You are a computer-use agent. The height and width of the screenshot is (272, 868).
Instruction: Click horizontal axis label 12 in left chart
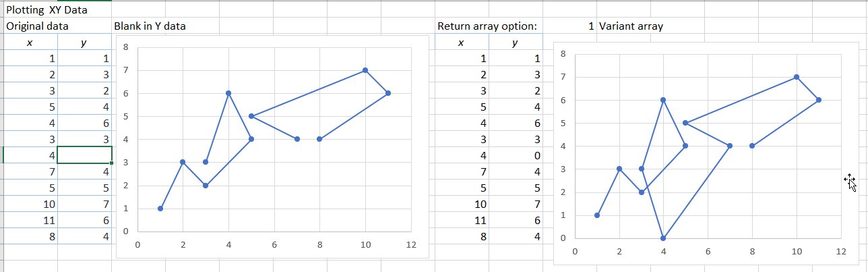[x=412, y=244]
